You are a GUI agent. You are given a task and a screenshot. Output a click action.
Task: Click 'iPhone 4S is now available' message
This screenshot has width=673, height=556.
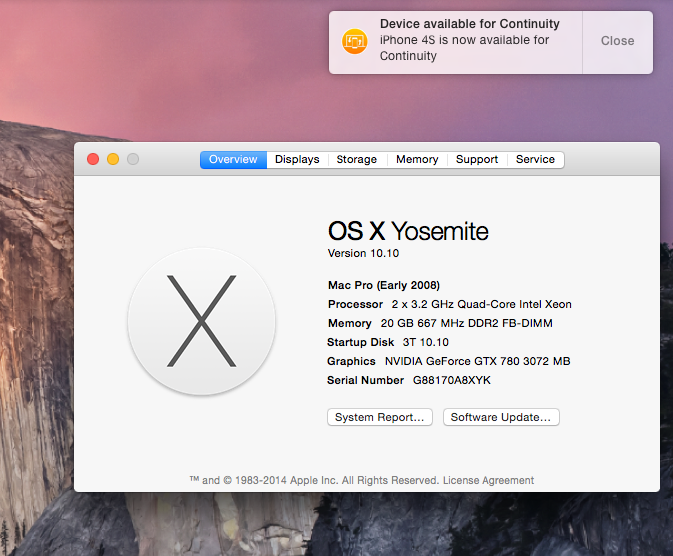point(464,48)
